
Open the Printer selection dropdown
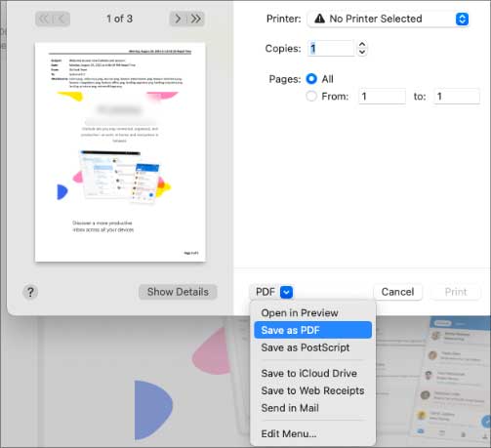tap(389, 19)
